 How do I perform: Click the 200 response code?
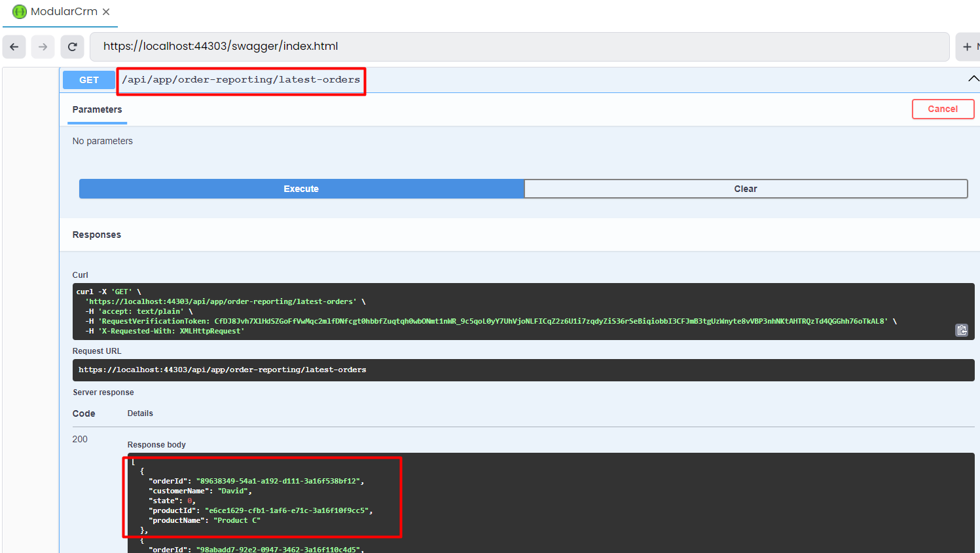[80, 439]
